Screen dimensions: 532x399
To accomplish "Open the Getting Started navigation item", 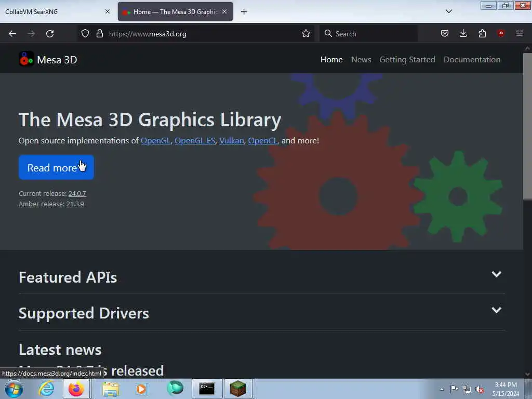I will pyautogui.click(x=407, y=60).
